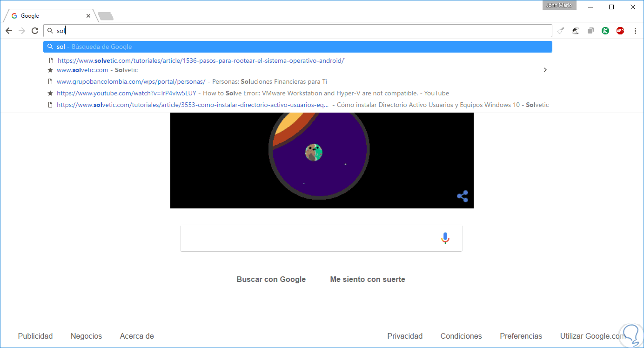
Task: Expand the solvetic.com suggestion chevron arrow
Action: 545,70
